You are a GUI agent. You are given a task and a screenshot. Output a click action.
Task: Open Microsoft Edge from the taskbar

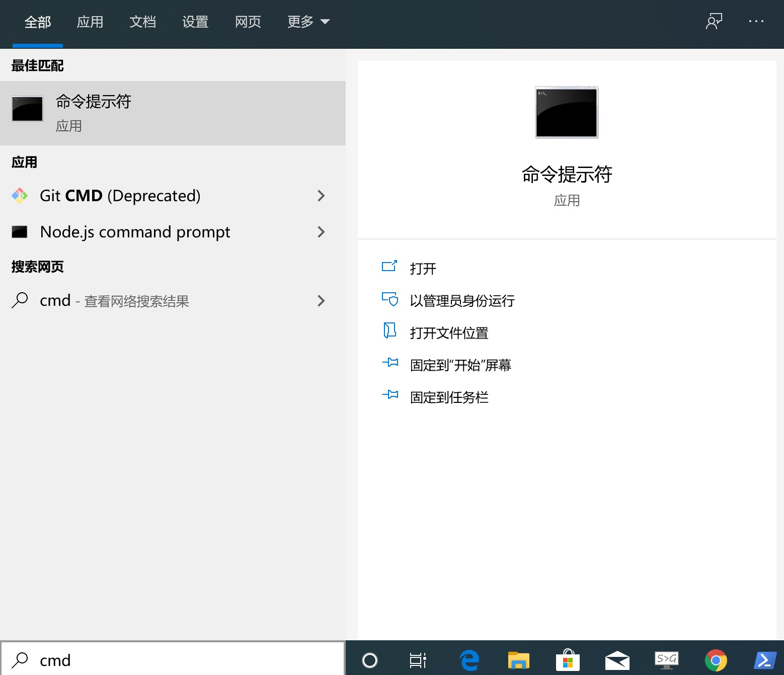[x=468, y=659]
